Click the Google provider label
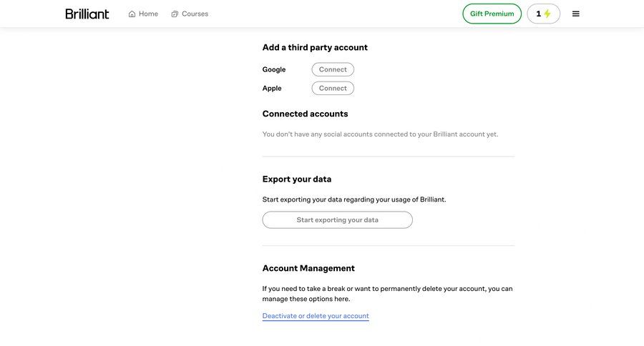Screen dimensions: 644x346 pos(274,69)
